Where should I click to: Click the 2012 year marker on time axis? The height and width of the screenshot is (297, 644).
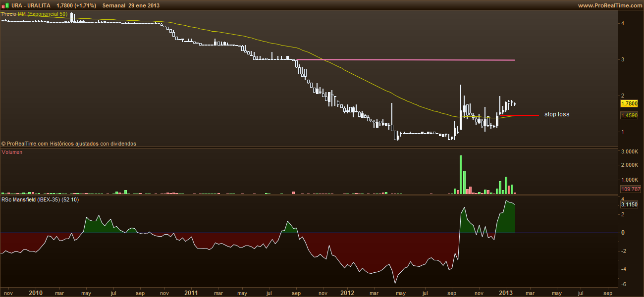348,293
